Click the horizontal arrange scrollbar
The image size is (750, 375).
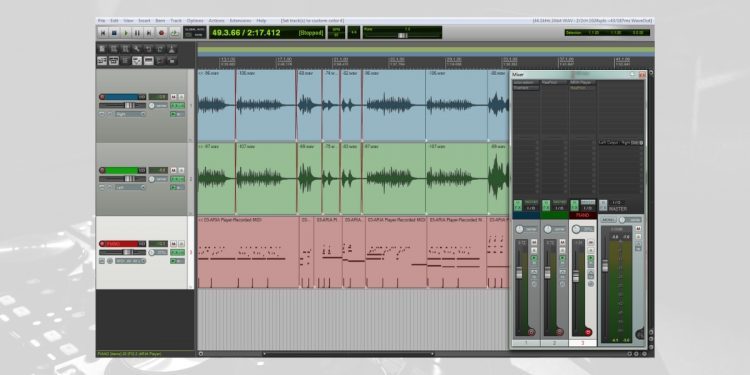tap(349, 354)
